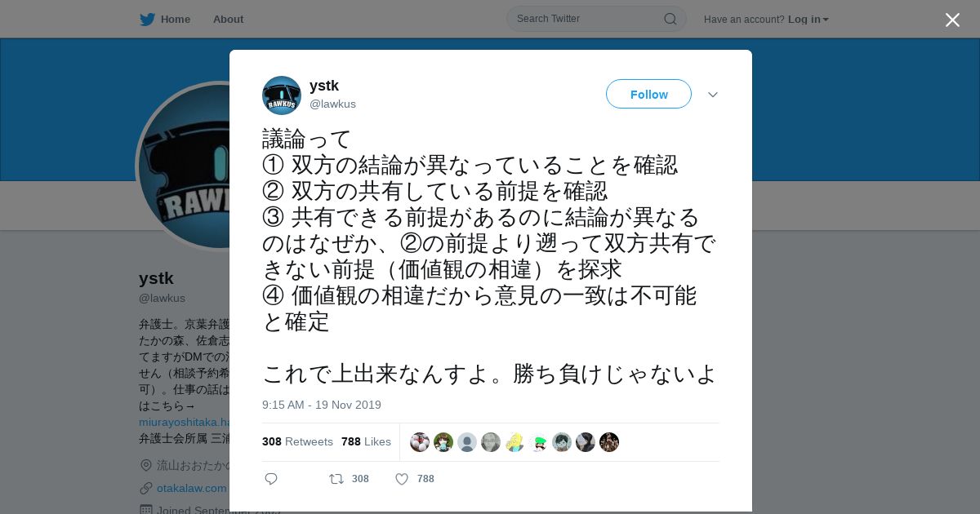The image size is (980, 514).
Task: Open the Log in dropdown
Action: pyautogui.click(x=808, y=19)
